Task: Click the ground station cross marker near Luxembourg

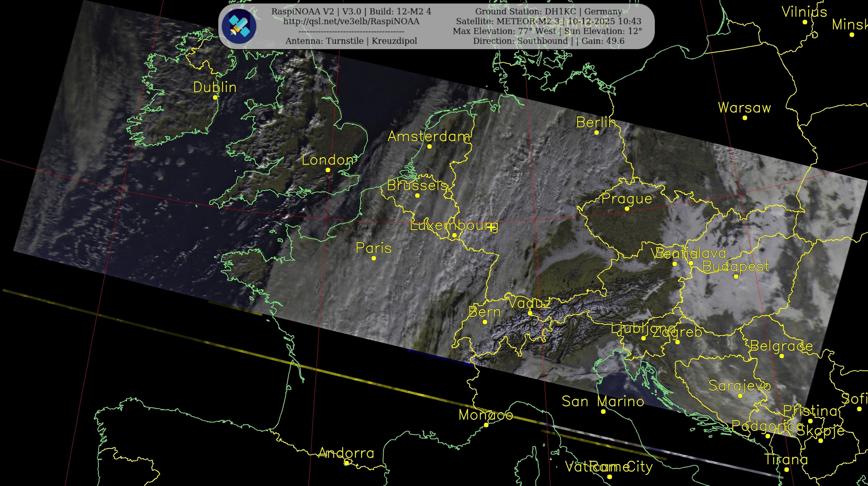Action: click(492, 227)
